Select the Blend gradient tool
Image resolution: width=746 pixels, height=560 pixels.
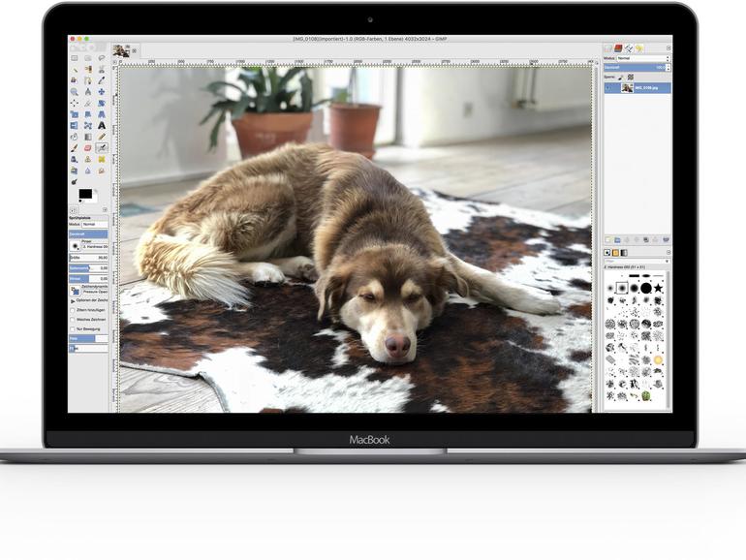(x=88, y=137)
